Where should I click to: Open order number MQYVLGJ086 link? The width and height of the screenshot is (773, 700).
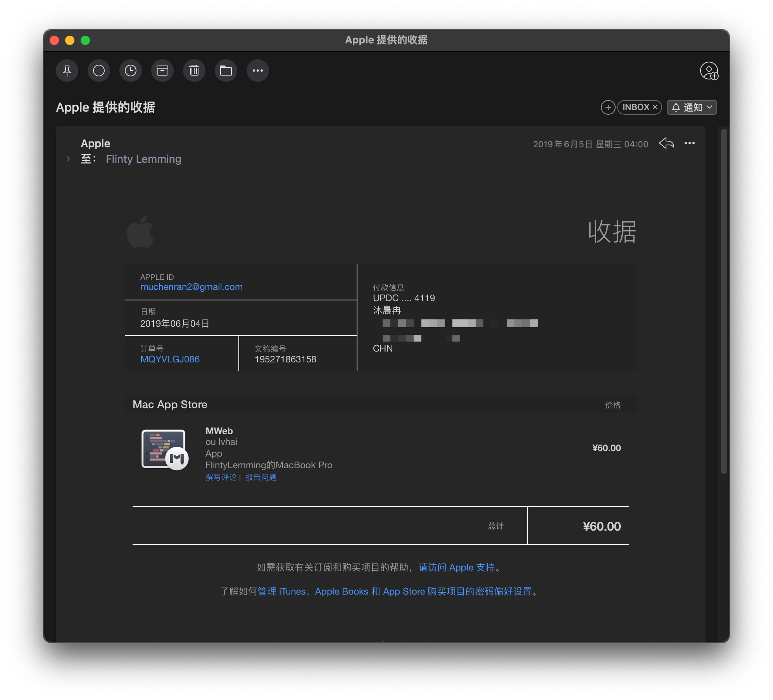click(170, 359)
